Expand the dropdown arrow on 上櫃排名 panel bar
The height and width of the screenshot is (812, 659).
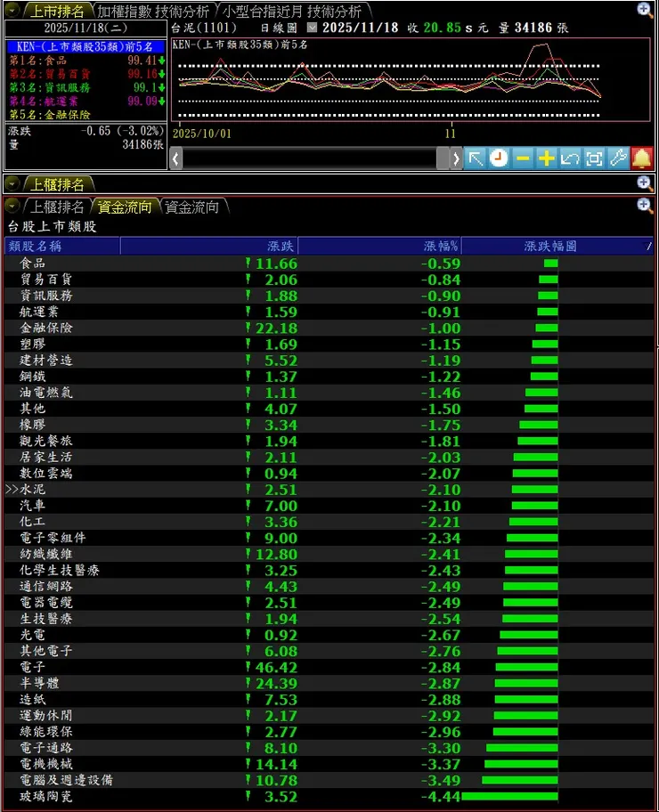(12, 183)
